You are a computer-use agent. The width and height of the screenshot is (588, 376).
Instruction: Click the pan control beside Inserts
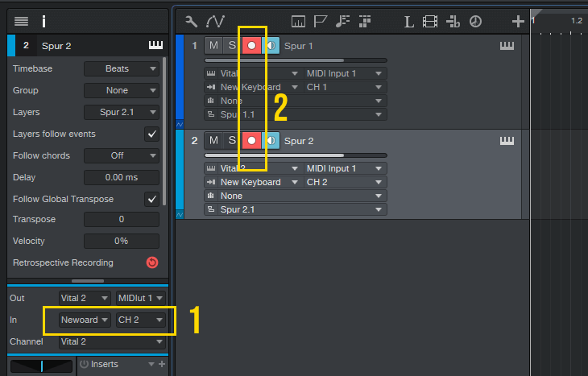tap(41, 366)
